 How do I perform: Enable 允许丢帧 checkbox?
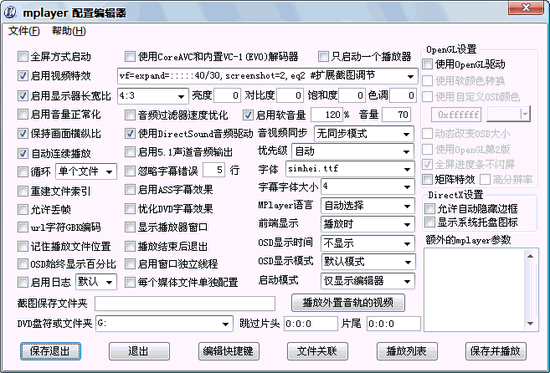[x=23, y=209]
